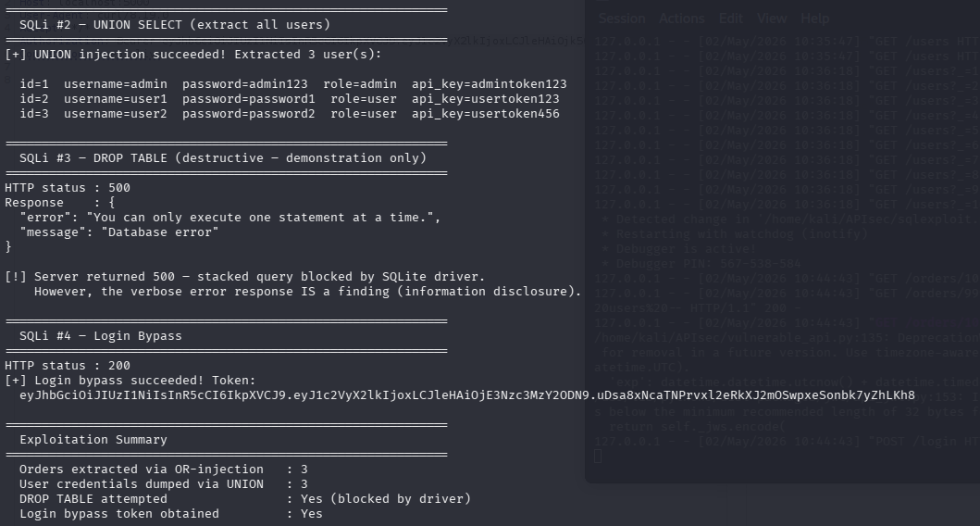Click the 'verbose error response IS a finding' line
The width and height of the screenshot is (980, 526).
[x=307, y=292]
